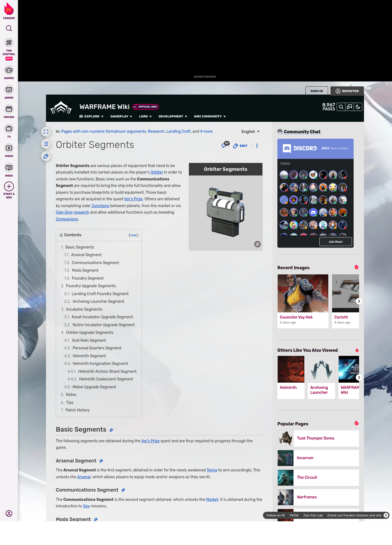Viewport: 392px width, 545px height.
Task: Expand the Lore menu
Action: [x=145, y=116]
